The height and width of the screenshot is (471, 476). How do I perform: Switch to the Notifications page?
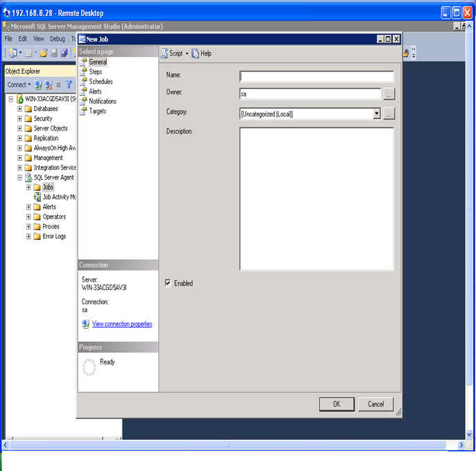103,101
